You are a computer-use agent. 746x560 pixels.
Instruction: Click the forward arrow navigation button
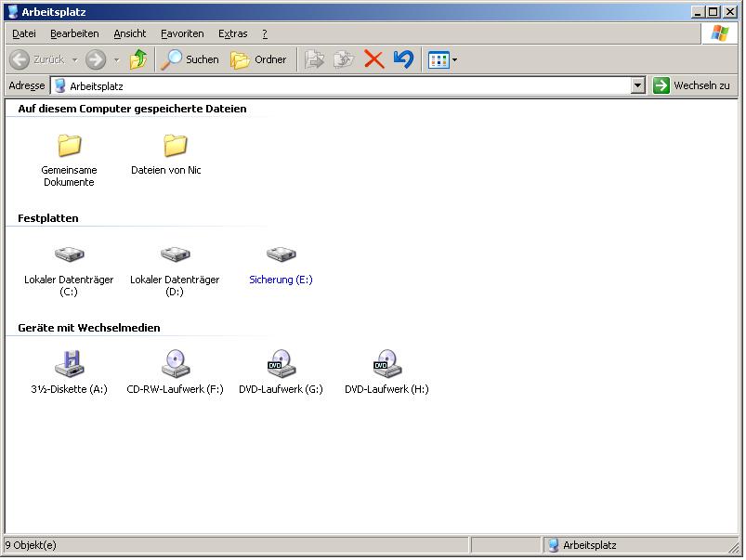click(x=96, y=59)
